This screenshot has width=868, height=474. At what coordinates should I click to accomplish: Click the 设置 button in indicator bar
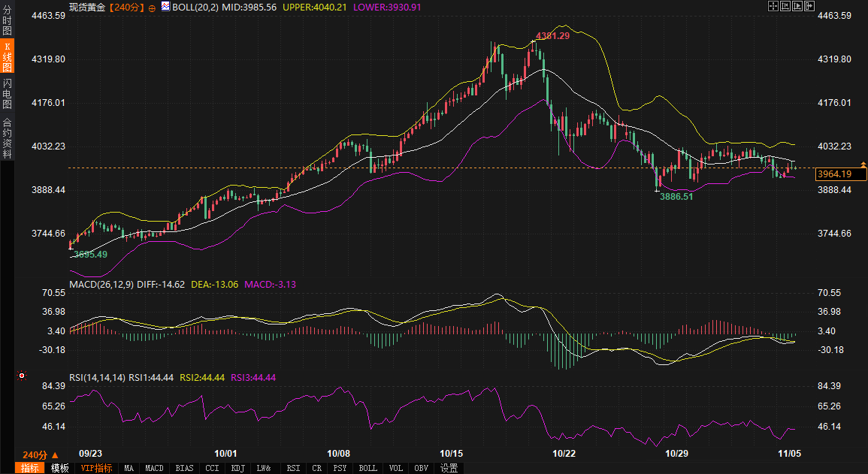click(x=449, y=468)
